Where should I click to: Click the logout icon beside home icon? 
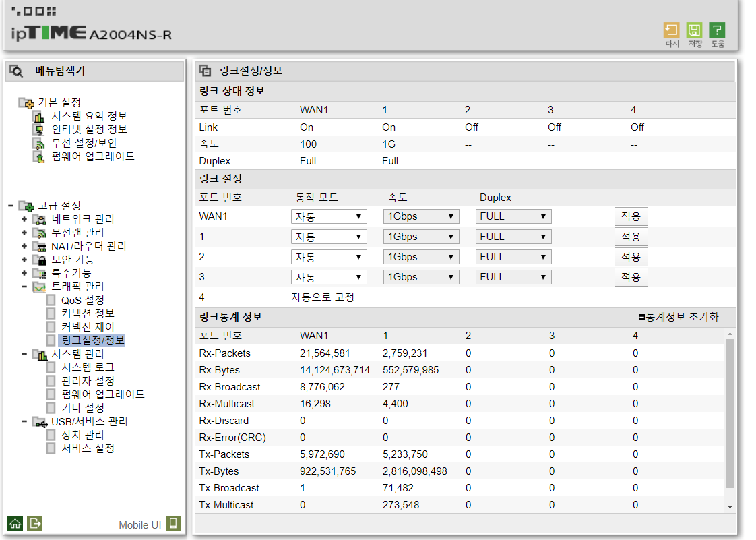coord(35,522)
